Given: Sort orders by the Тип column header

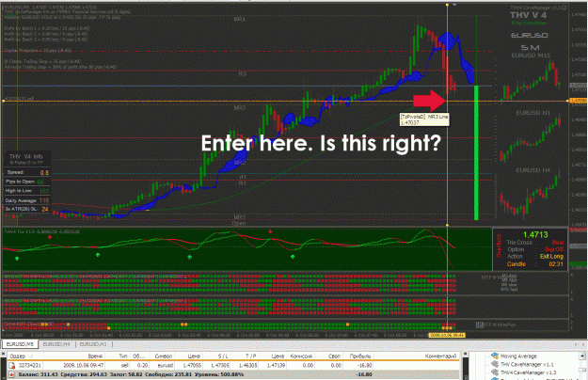Looking at the screenshot, I should [x=118, y=356].
